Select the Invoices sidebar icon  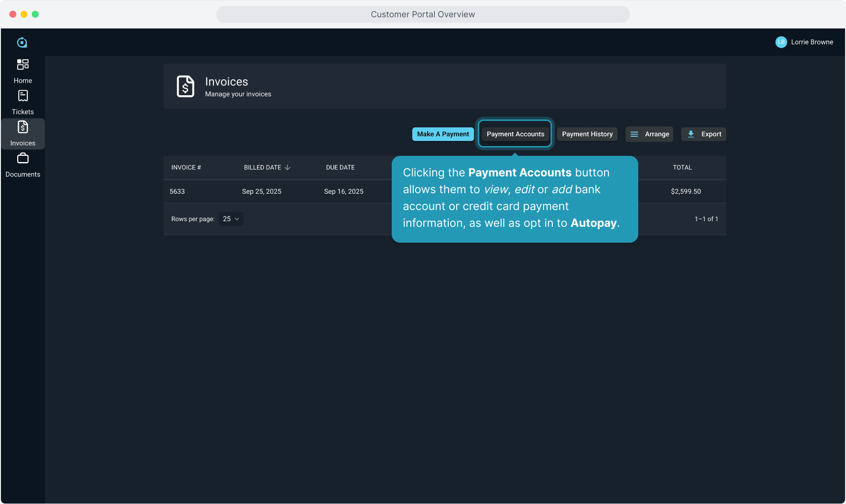22,127
